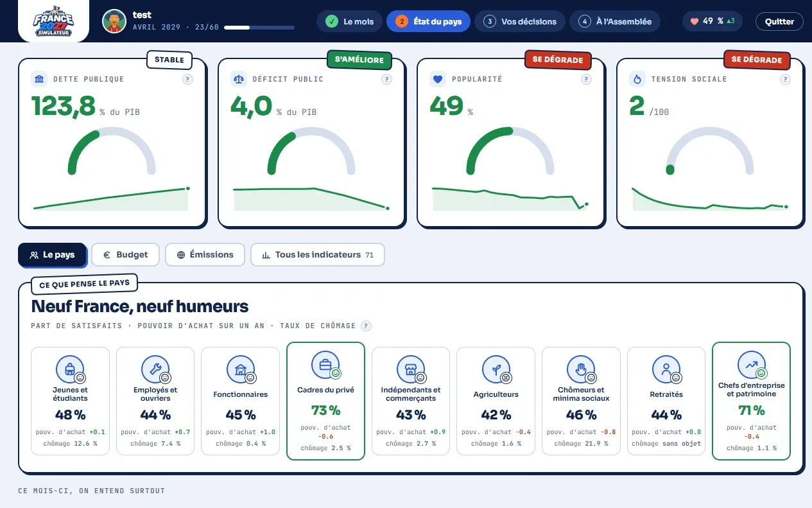Screen dimensions: 812x508
Task: Click the 'chômage 21.9 %' text
Action: click(582, 444)
